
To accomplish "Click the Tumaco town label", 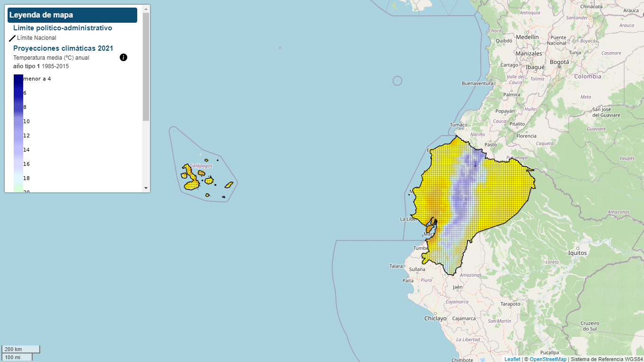I will (459, 125).
